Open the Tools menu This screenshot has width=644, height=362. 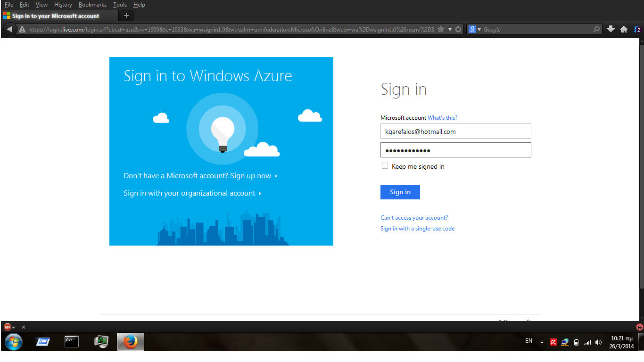click(120, 5)
